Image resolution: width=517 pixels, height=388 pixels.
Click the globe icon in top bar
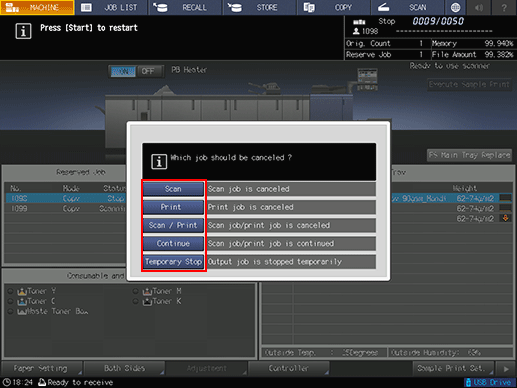coord(455,7)
